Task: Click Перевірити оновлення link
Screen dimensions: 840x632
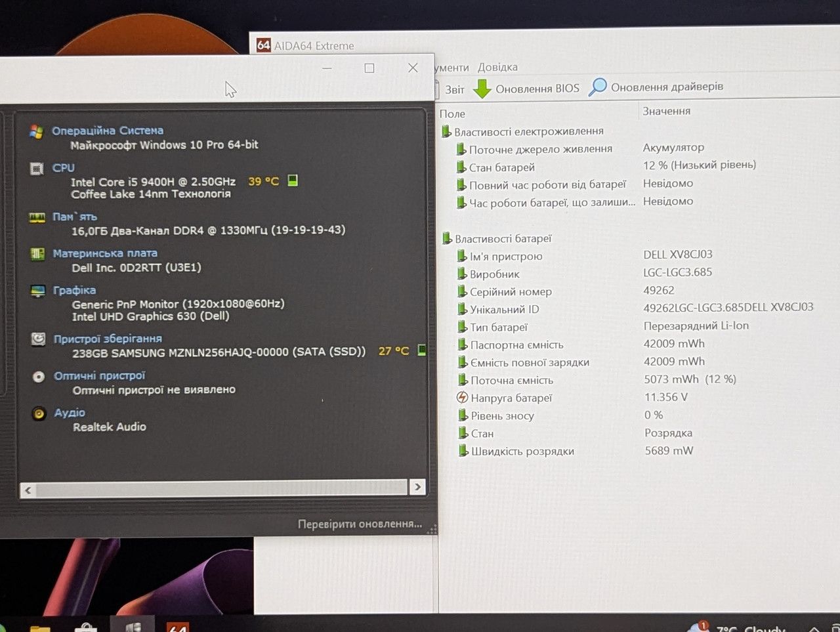Action: [360, 524]
